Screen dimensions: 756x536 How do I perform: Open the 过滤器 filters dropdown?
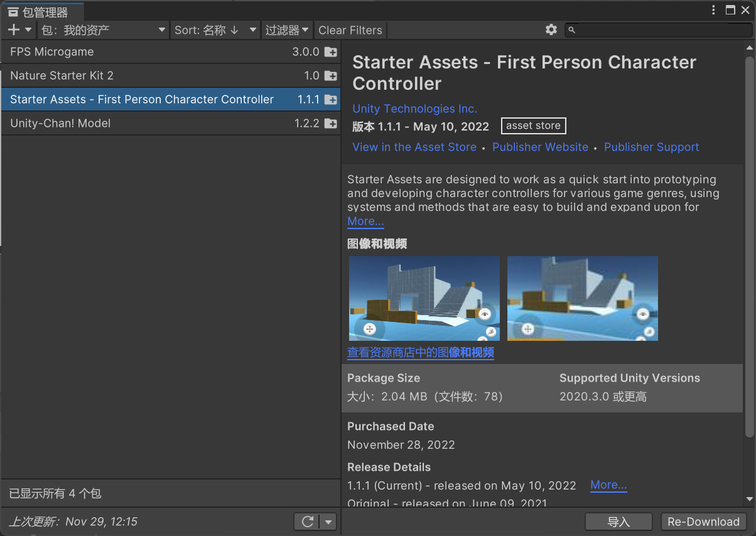287,29
